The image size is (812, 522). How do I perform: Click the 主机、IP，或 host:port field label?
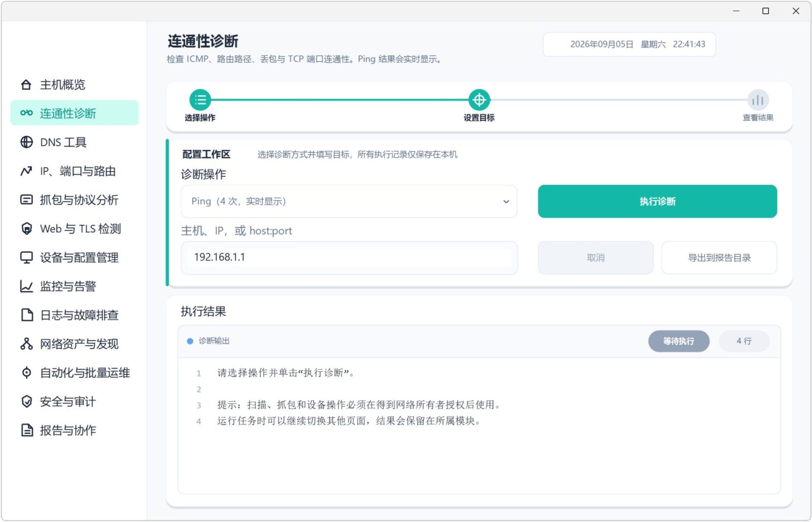pyautogui.click(x=236, y=231)
